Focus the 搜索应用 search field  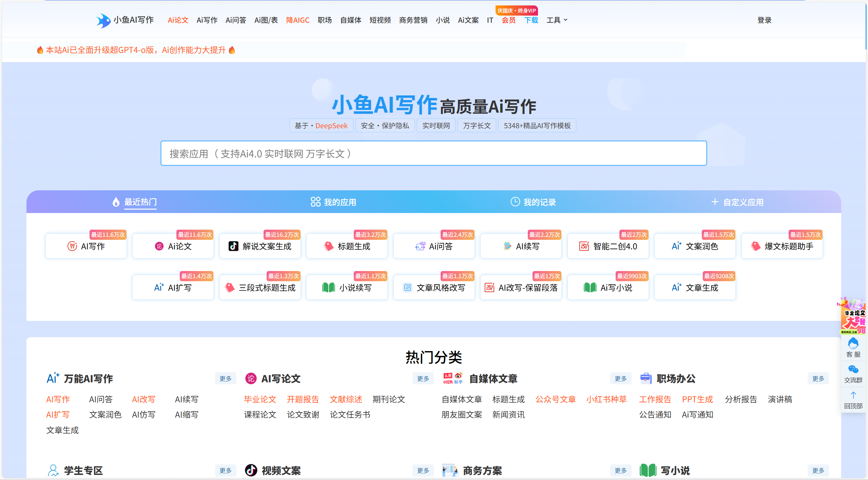coord(433,153)
